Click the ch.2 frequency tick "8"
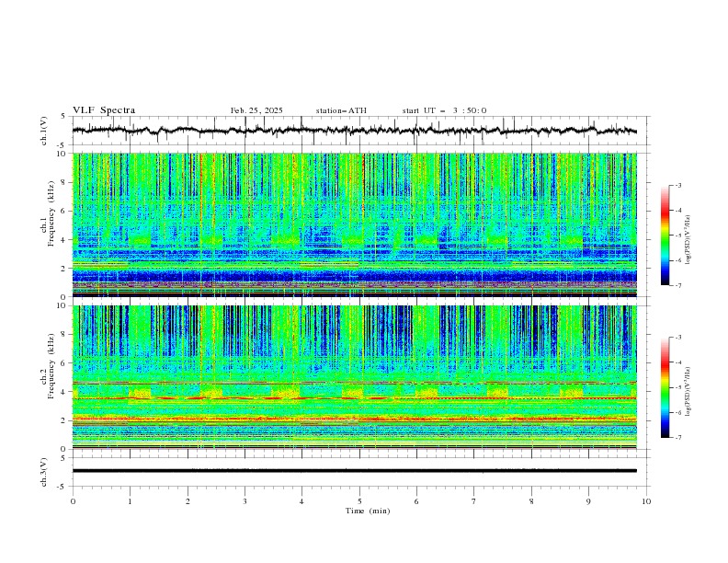This screenshot has height=563, width=728. tap(65, 335)
